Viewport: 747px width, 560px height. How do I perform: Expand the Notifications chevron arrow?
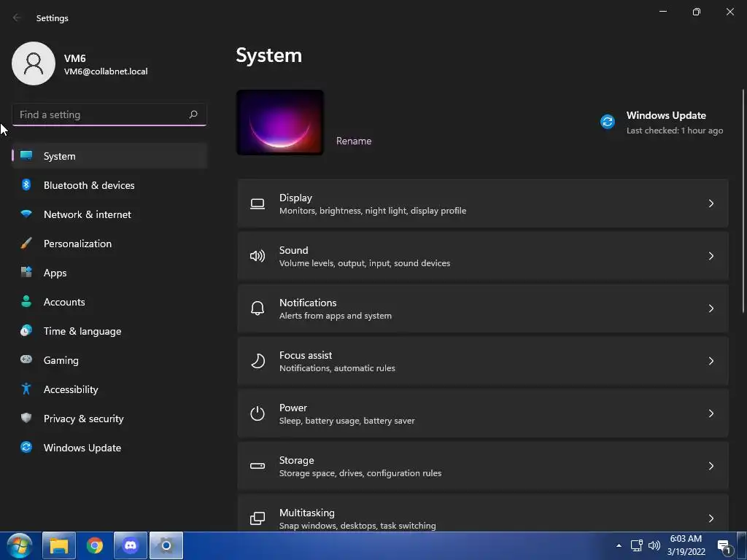coord(711,308)
